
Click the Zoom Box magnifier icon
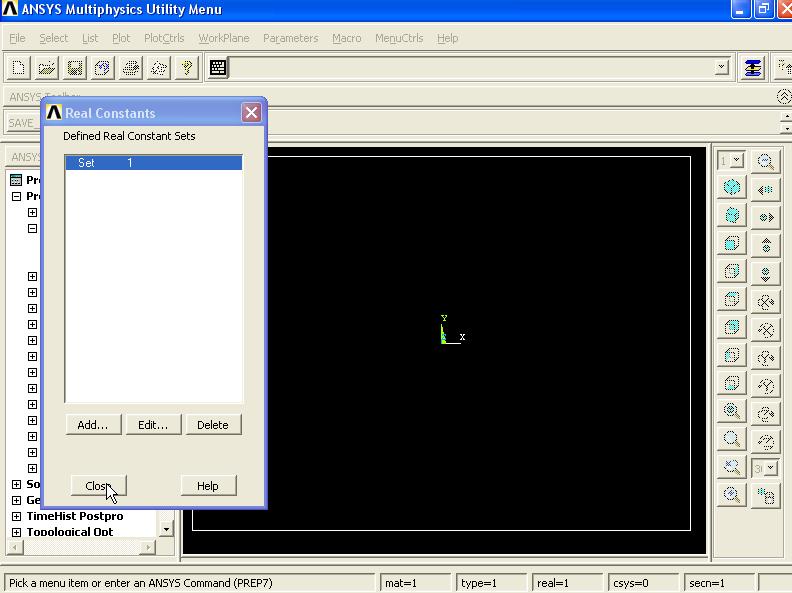[731, 438]
